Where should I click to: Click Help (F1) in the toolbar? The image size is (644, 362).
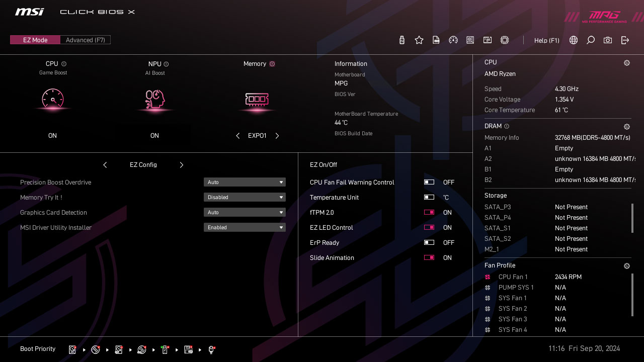tap(546, 40)
